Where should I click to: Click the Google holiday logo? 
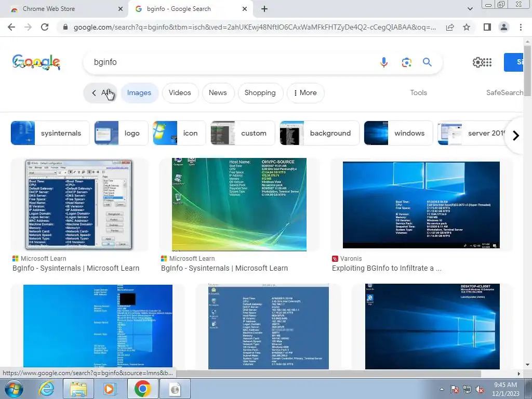pos(36,62)
